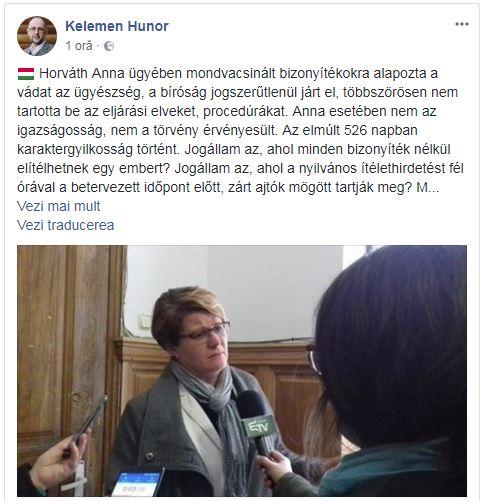The height and width of the screenshot is (501, 482).
Task: Click Kelemen Hunor's round profile picture
Action: [x=37, y=36]
